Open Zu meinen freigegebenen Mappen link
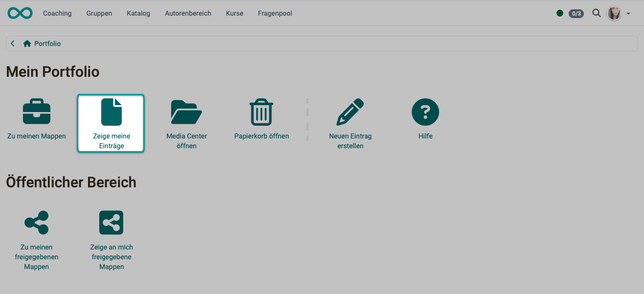Image resolution: width=644 pixels, height=294 pixels. 37,257
